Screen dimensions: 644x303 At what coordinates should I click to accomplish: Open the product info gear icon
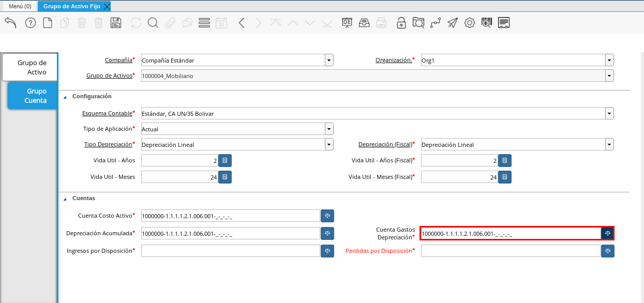470,23
